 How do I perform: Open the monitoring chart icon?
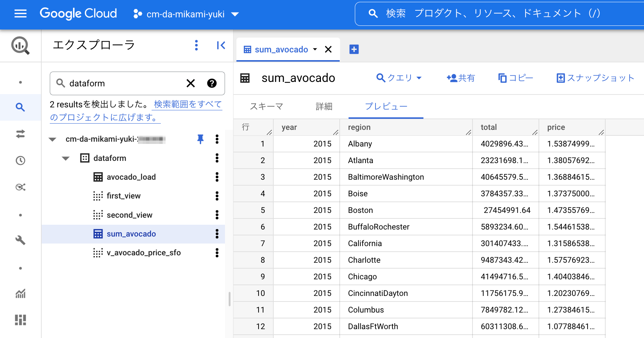pyautogui.click(x=20, y=293)
